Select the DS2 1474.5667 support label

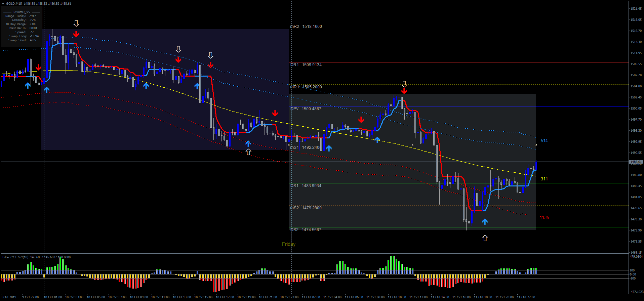tap(306, 230)
